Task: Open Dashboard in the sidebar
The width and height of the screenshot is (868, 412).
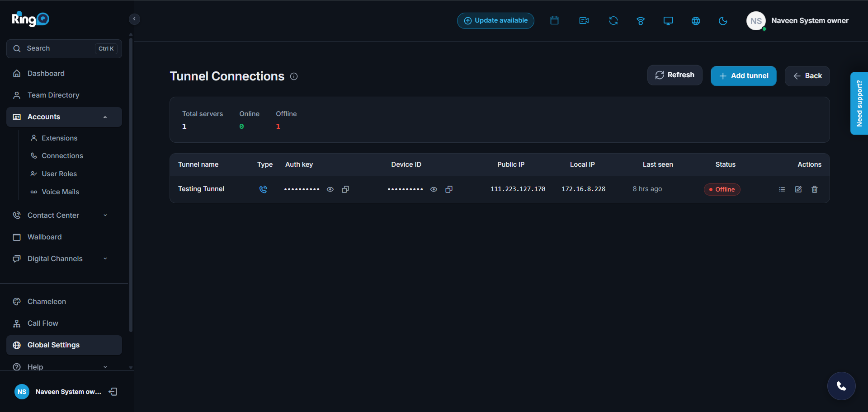Action: point(64,74)
